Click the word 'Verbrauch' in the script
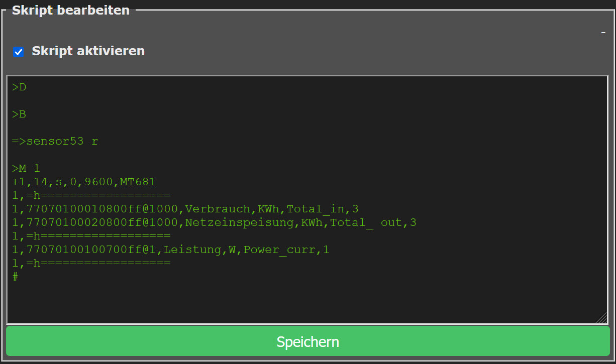This screenshot has height=364, width=616. click(218, 209)
